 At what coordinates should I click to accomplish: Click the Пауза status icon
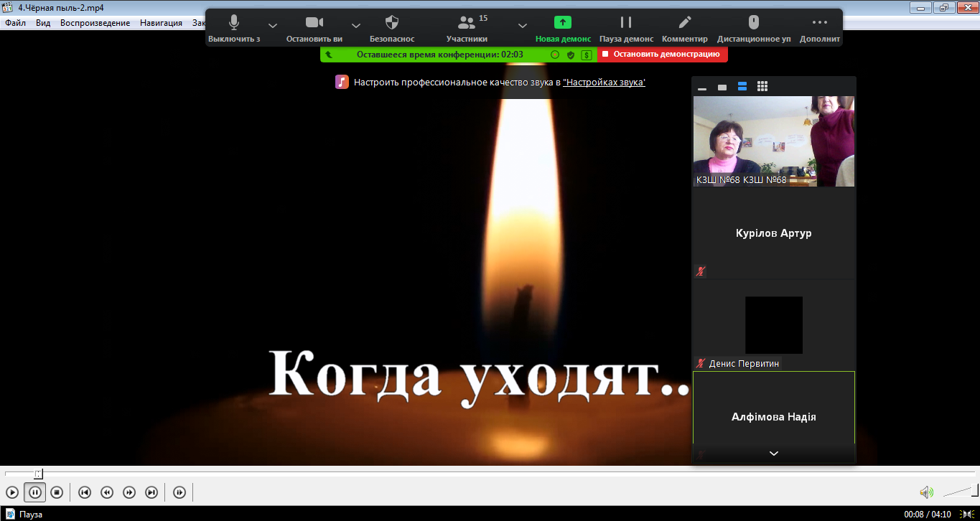(10, 515)
